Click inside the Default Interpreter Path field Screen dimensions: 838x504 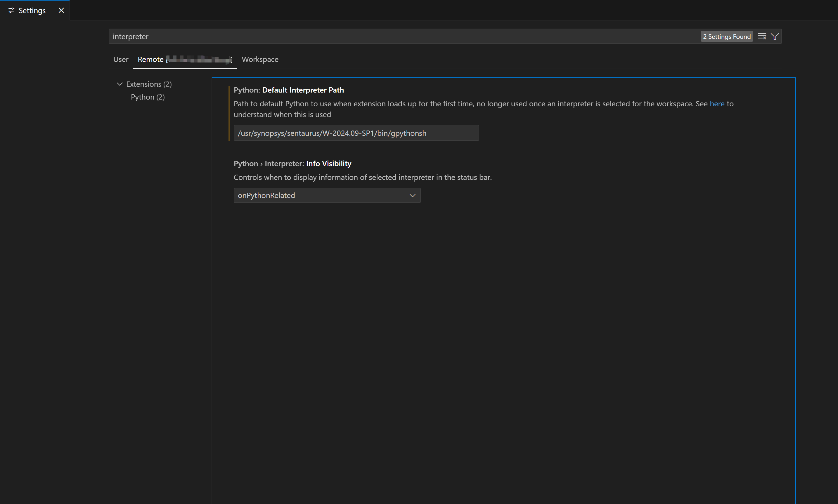[356, 133]
